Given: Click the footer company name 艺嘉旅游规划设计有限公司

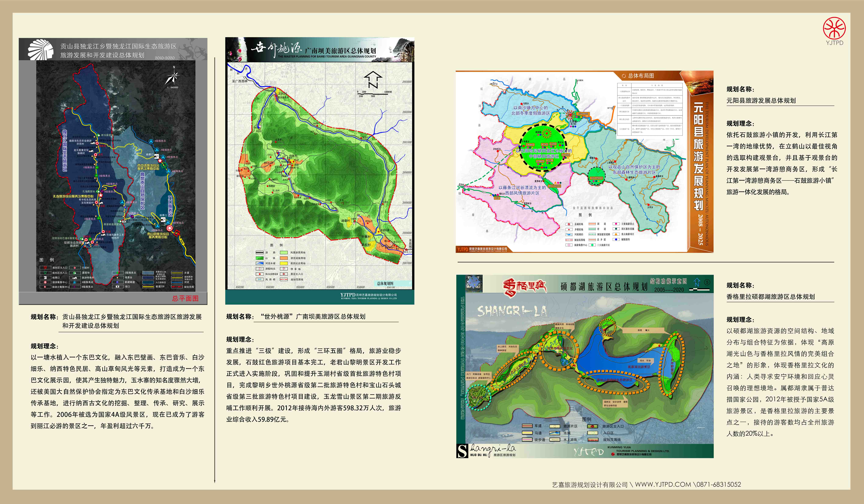Looking at the screenshot, I should (x=590, y=484).
